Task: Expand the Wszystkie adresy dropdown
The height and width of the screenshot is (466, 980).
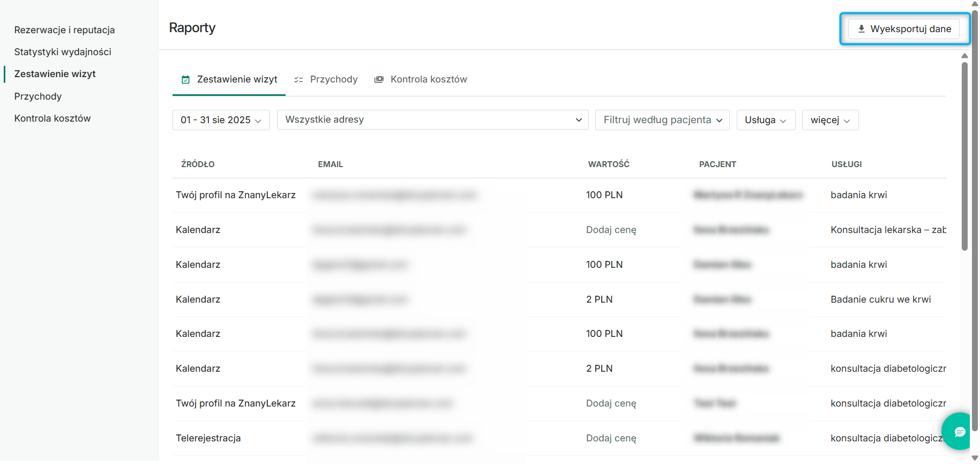Action: [x=432, y=119]
